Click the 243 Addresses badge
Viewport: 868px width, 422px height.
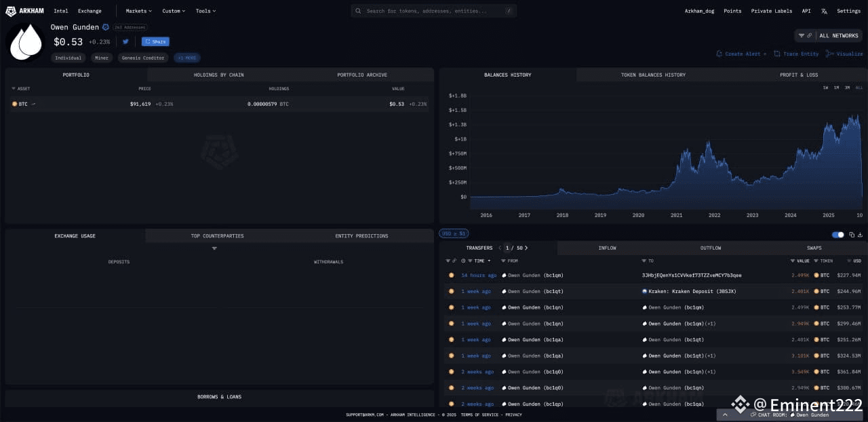[130, 27]
